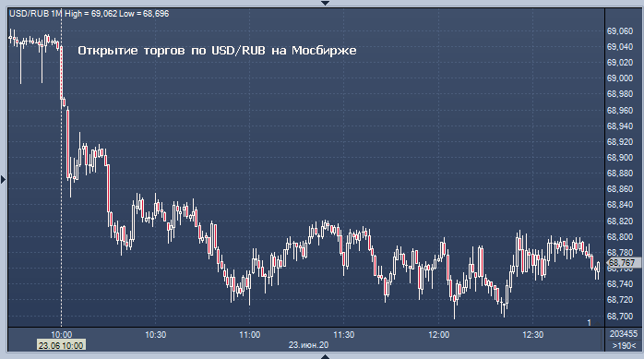This screenshot has height=359, width=644.
Task: Click the 203455 value in the corner
Action: [624, 334]
